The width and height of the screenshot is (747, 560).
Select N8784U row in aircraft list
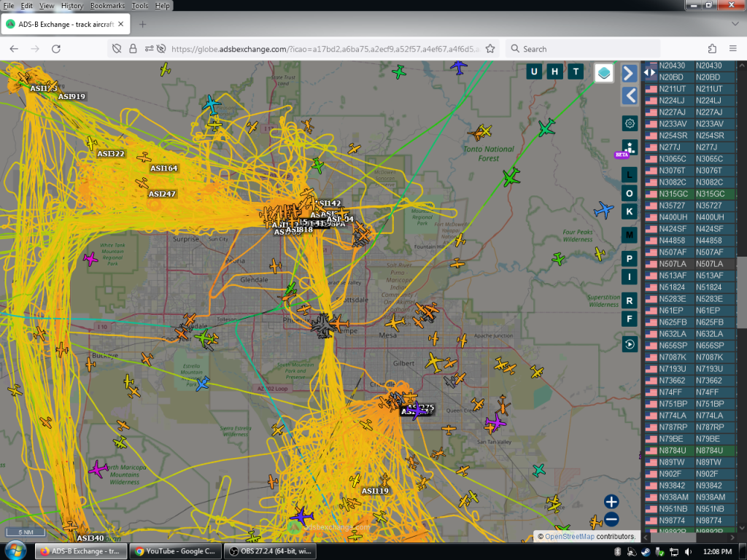click(x=690, y=451)
